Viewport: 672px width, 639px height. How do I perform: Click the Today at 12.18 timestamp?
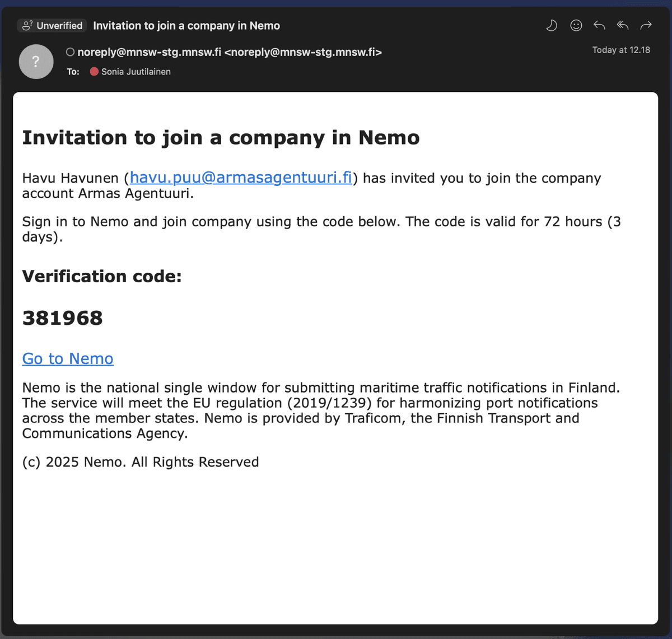[x=621, y=50]
